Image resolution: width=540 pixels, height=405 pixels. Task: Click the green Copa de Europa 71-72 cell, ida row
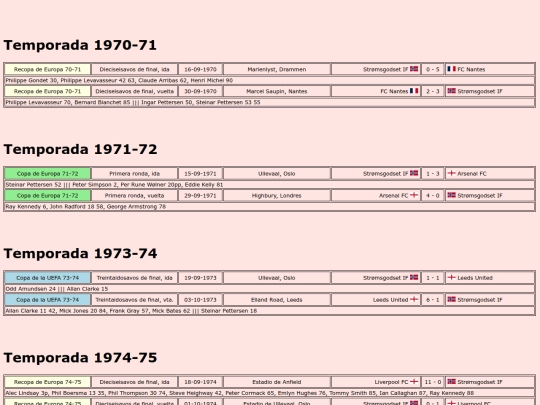[48, 174]
